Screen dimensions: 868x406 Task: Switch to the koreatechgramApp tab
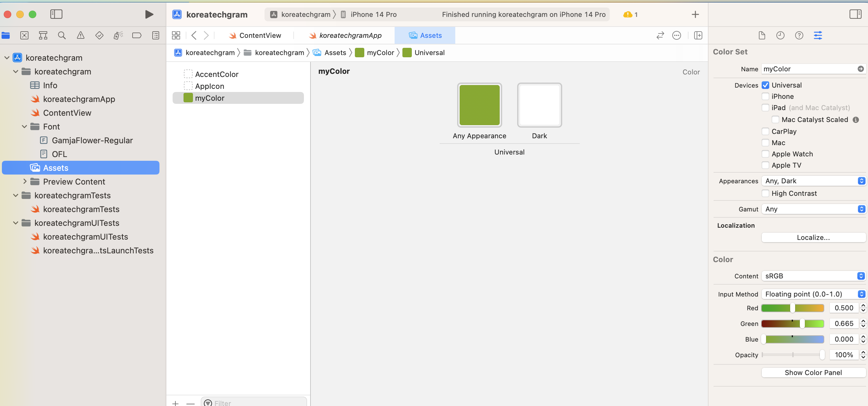[346, 35]
